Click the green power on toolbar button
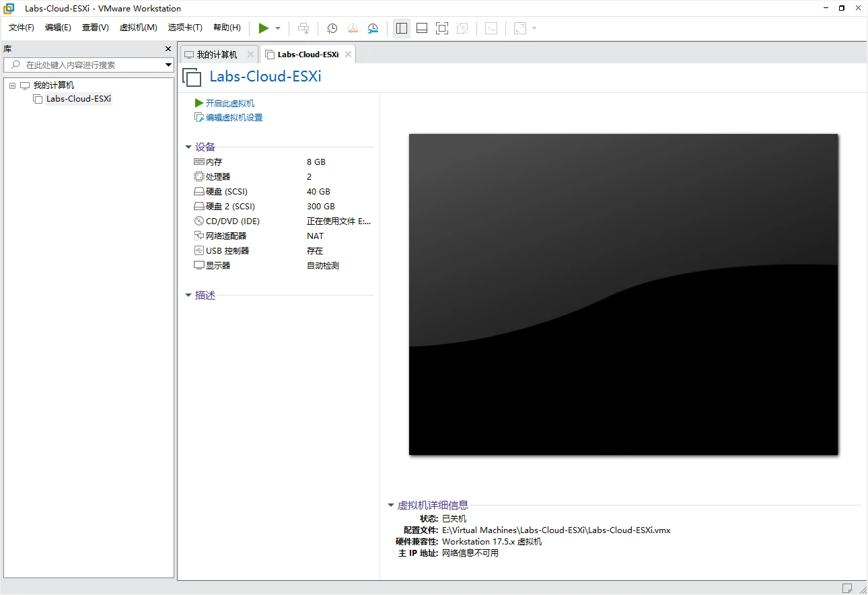868x595 pixels. 264,28
